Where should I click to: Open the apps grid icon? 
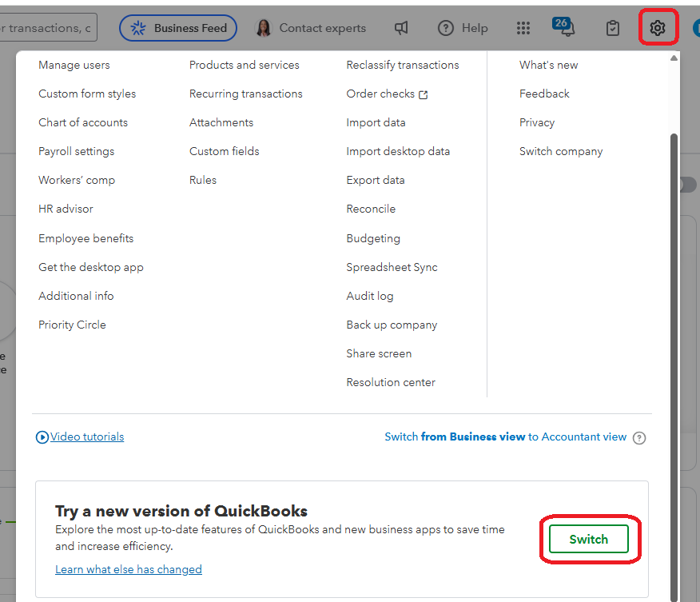[x=523, y=28]
